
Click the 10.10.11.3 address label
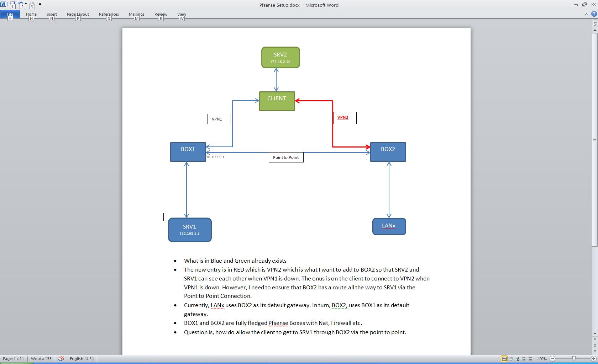click(x=215, y=157)
